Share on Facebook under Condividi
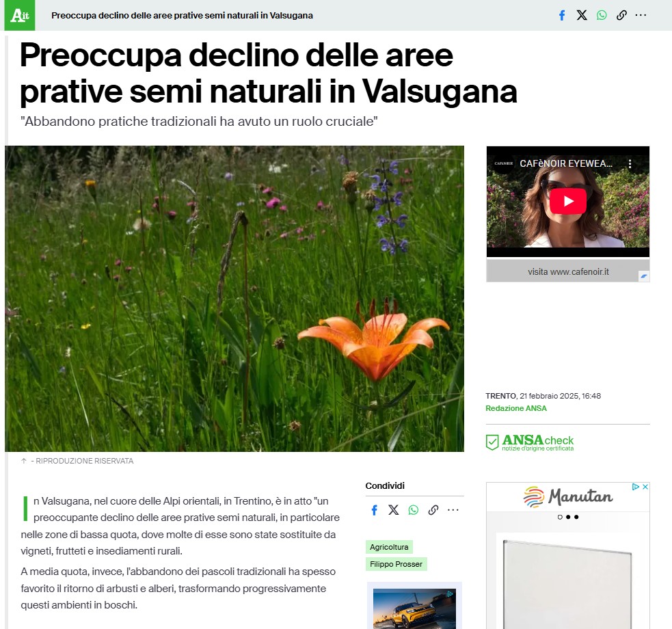The image size is (672, 629). pyautogui.click(x=374, y=510)
